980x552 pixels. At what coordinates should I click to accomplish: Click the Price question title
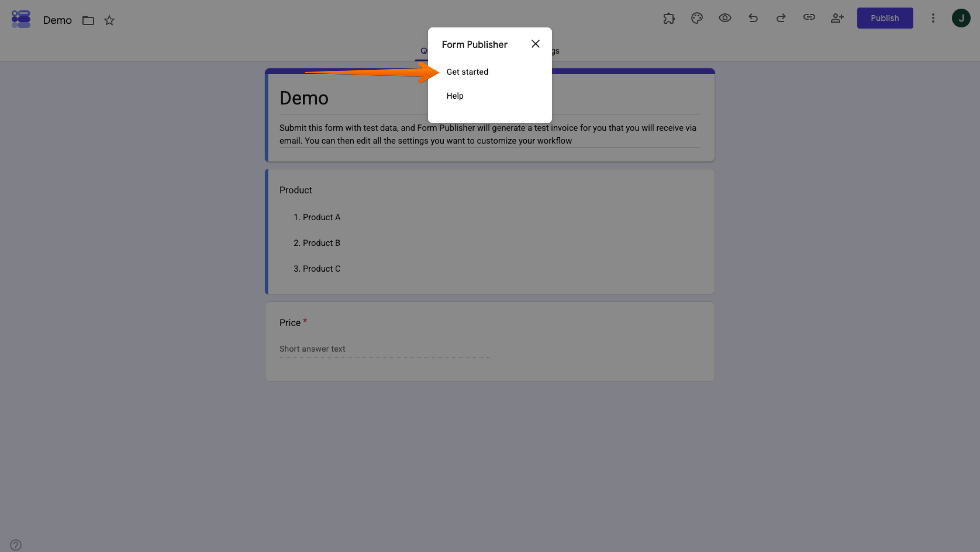[290, 323]
